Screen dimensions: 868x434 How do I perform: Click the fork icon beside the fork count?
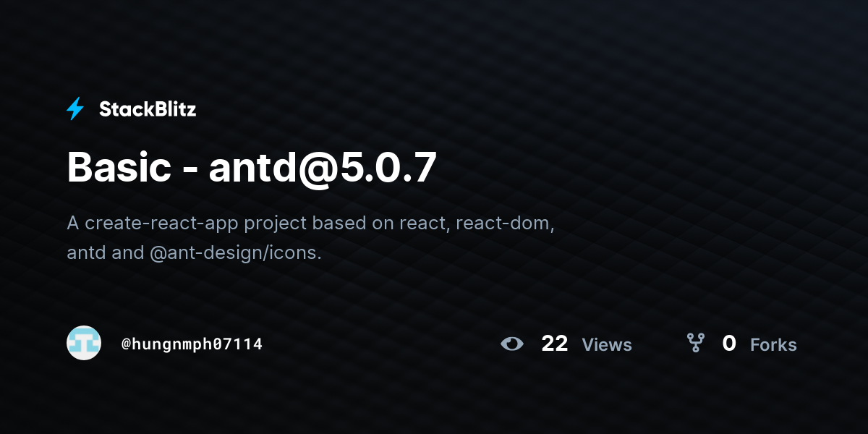[695, 343]
